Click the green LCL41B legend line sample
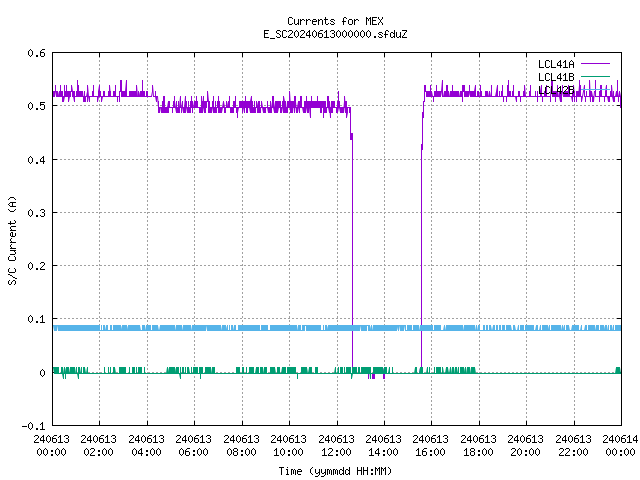Image resolution: width=640 pixels, height=480 pixels. point(595,76)
